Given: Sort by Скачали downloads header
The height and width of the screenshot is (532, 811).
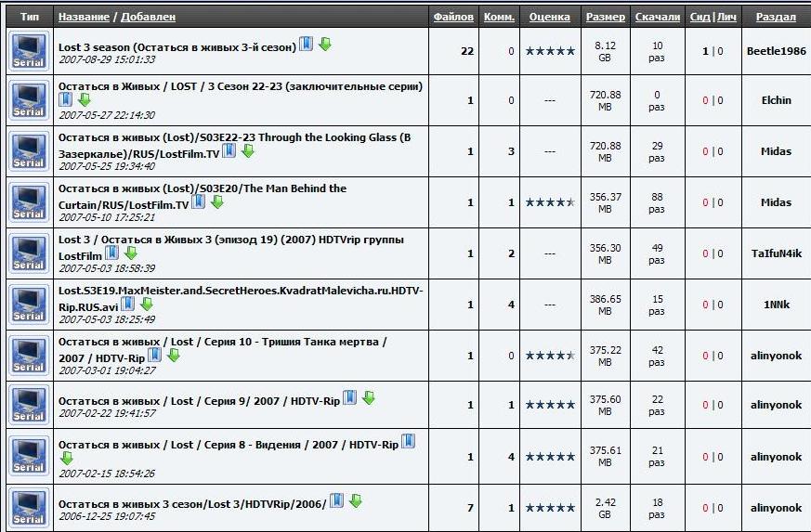Looking at the screenshot, I should [x=658, y=17].
